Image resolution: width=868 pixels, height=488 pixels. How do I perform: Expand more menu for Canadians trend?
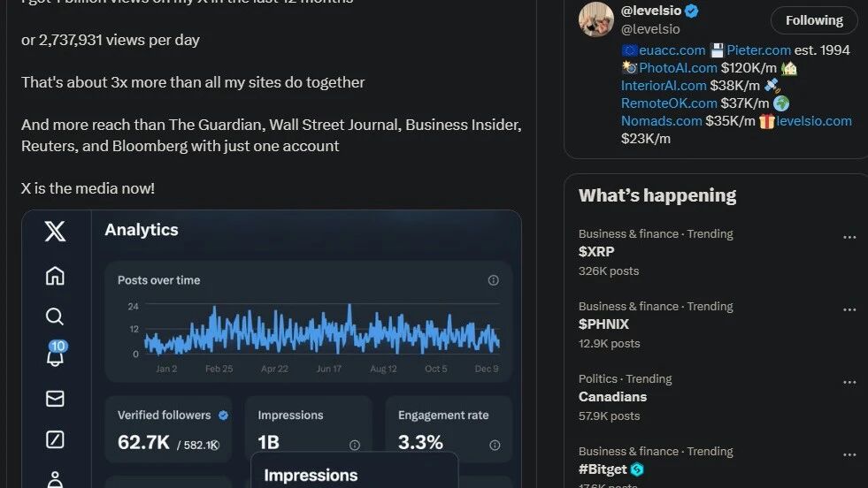pyautogui.click(x=849, y=383)
